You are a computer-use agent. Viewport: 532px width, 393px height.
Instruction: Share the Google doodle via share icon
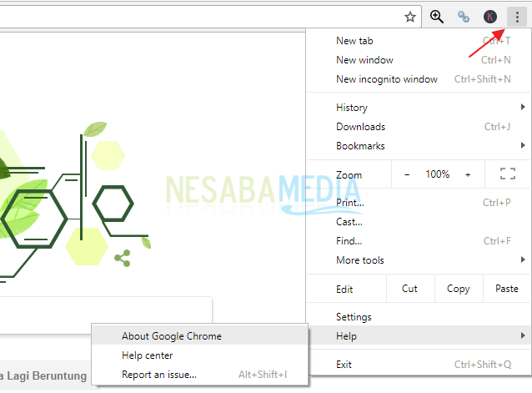[123, 259]
